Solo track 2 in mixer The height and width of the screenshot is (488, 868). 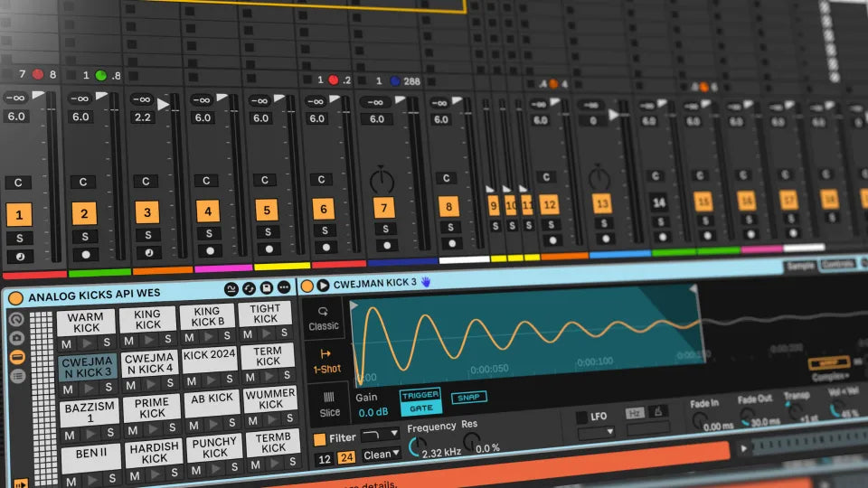click(85, 237)
